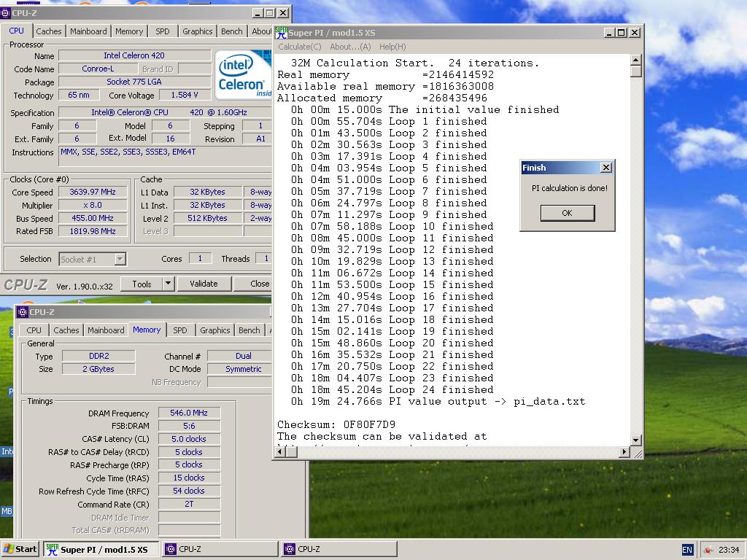Select the Caches tab in lower CPU-Z
The image size is (747, 560).
[x=66, y=330]
